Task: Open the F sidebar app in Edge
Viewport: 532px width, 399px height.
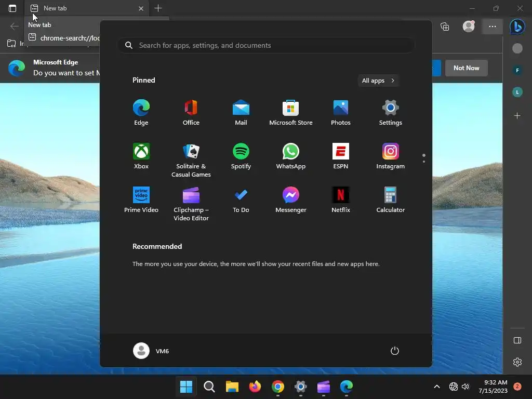Action: point(517,70)
